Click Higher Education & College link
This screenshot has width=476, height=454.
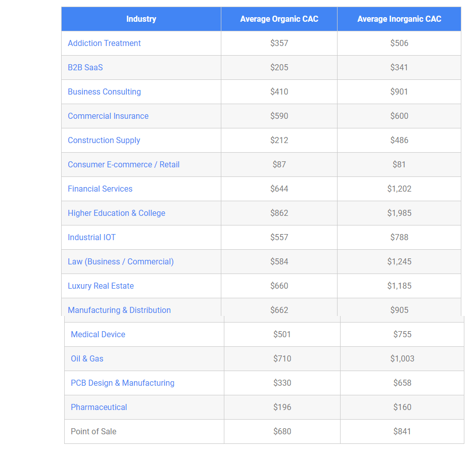point(116,213)
